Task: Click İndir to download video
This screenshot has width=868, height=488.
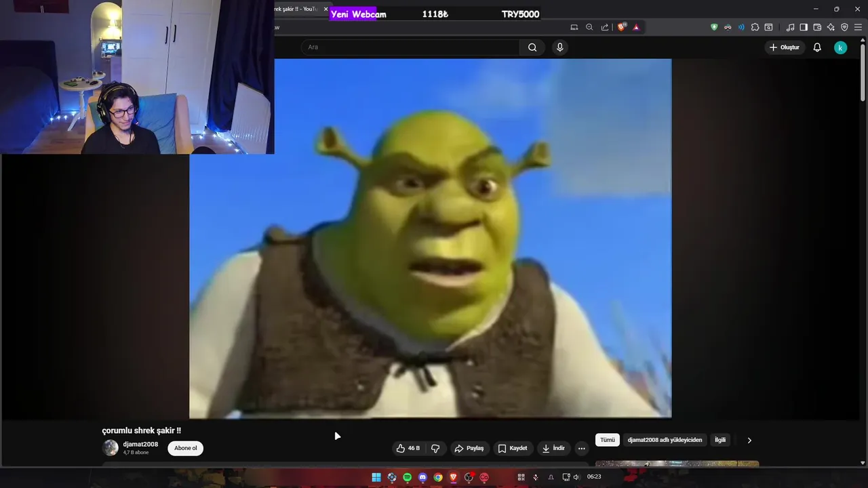Action: (553, 448)
